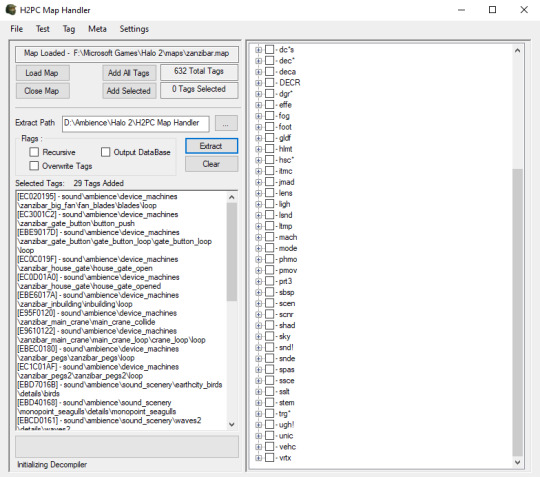This screenshot has height=477, width=540.
Task: Expand the phmo tree node
Action: [x=258, y=259]
